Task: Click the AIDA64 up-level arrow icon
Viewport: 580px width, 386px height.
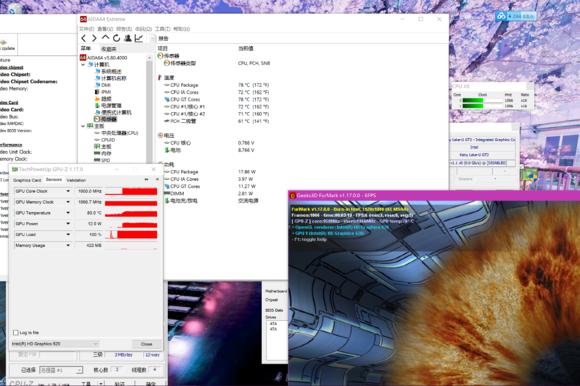Action: [x=105, y=38]
